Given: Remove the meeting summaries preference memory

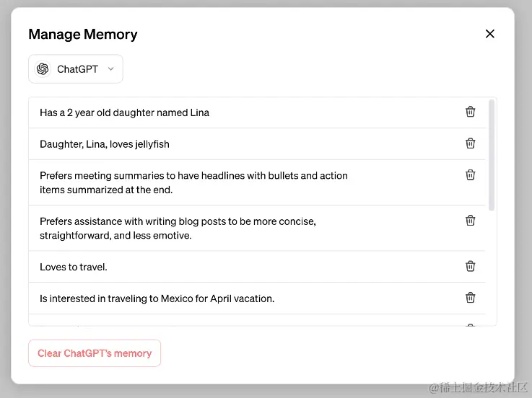Looking at the screenshot, I should [x=470, y=175].
